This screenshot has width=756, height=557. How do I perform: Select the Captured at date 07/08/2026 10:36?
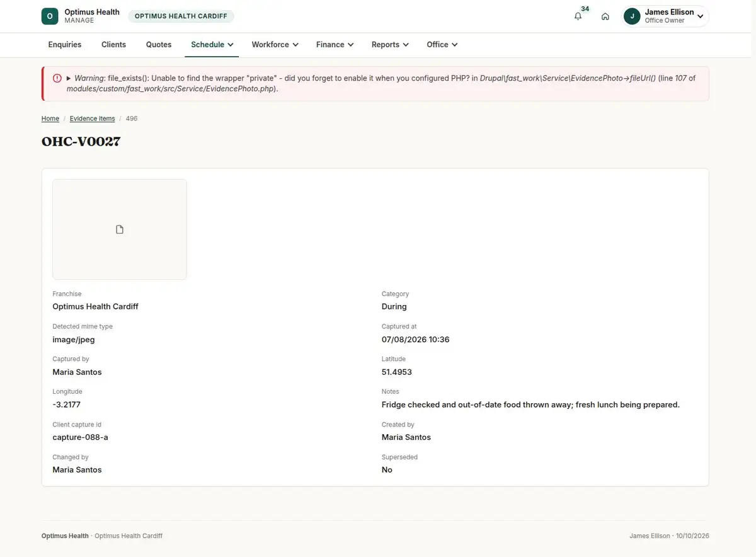(416, 340)
